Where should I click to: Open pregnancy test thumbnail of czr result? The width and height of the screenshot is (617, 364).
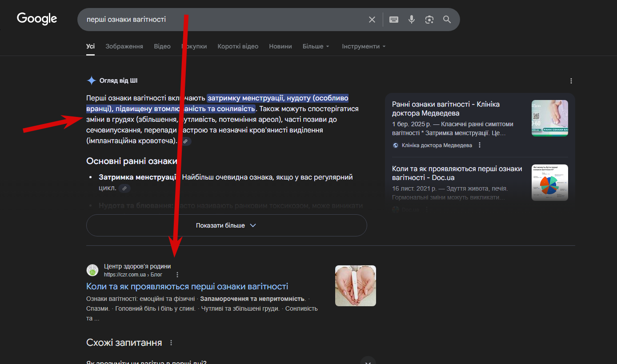pos(356,286)
